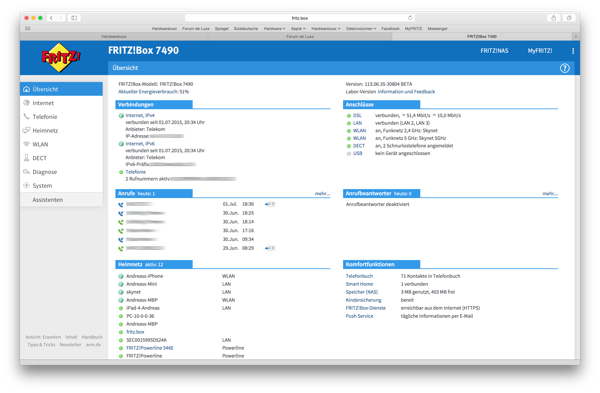Click the call icon for 29.Jun. 08:29
Screen dimensions: 600x393
pos(121,248)
